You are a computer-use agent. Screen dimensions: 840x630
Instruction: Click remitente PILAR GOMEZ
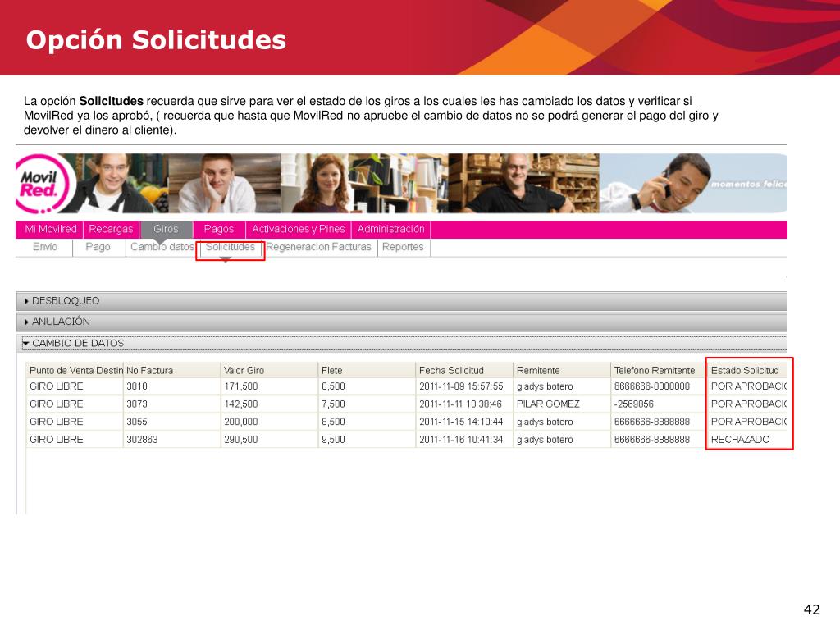(x=562, y=404)
